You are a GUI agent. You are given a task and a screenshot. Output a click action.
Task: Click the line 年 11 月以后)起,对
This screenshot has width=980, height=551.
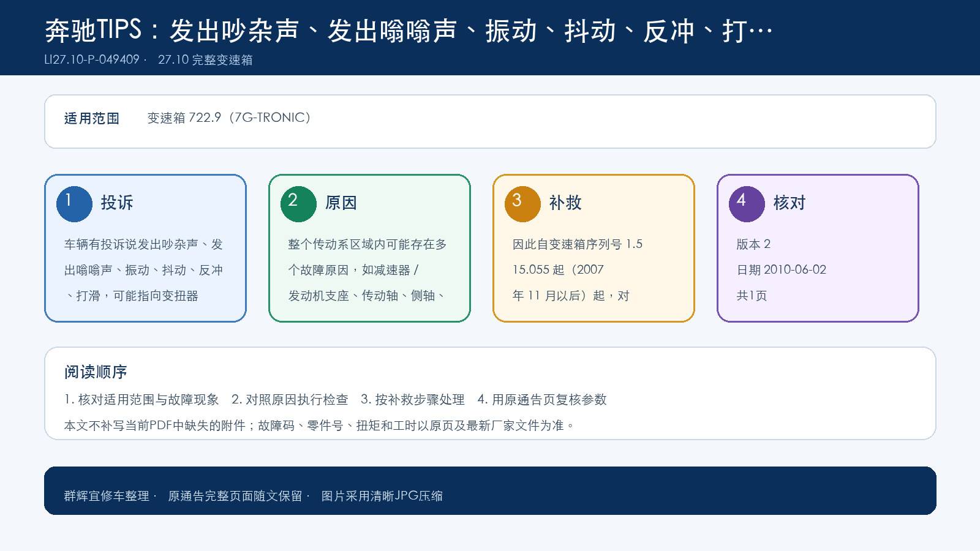pyautogui.click(x=571, y=296)
